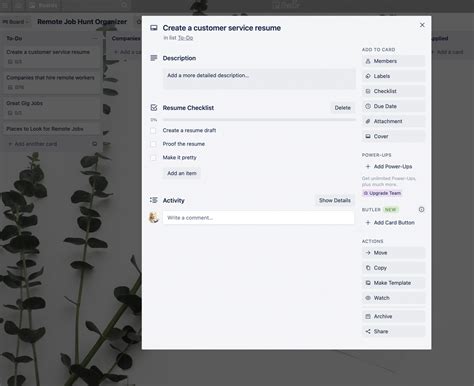Add an Attachment
Viewport: 474px width, 386px height.
click(393, 121)
